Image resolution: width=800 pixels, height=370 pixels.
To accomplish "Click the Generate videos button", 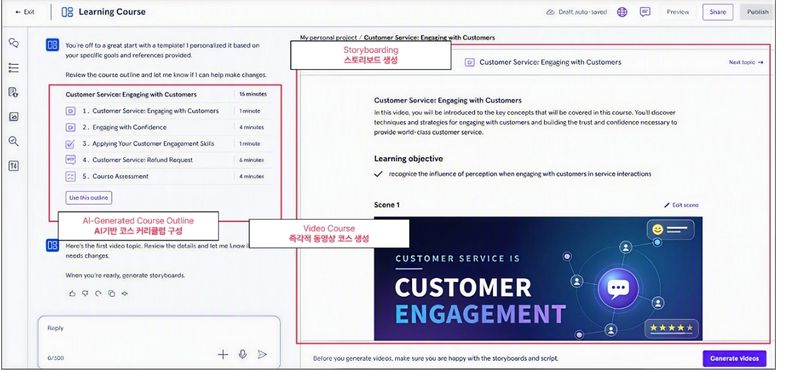I will [734, 358].
